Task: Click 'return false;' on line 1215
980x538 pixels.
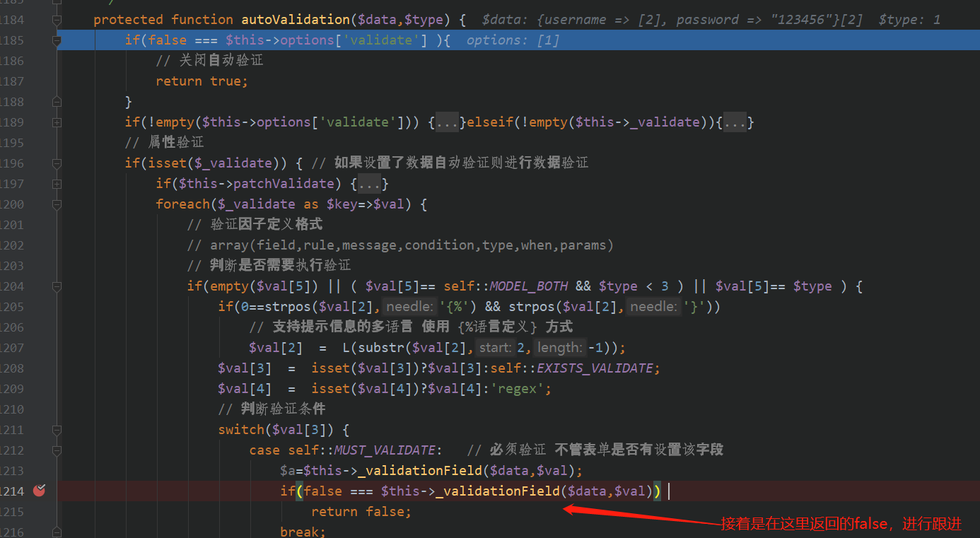Action: (x=361, y=512)
